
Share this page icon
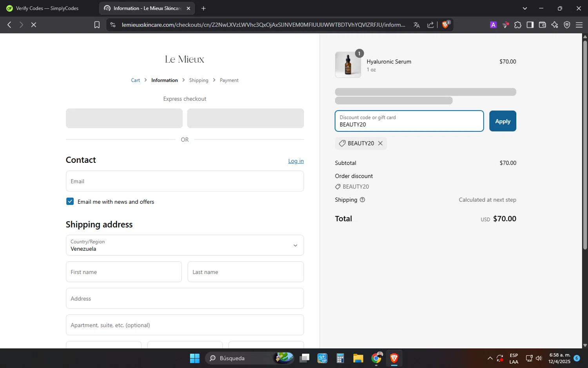tap(430, 25)
